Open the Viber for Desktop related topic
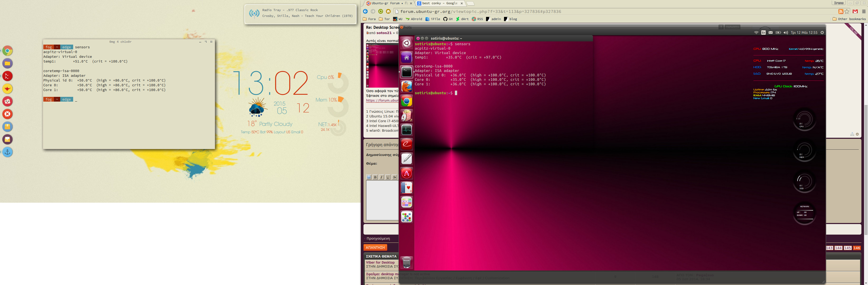868x285 pixels. point(380,263)
